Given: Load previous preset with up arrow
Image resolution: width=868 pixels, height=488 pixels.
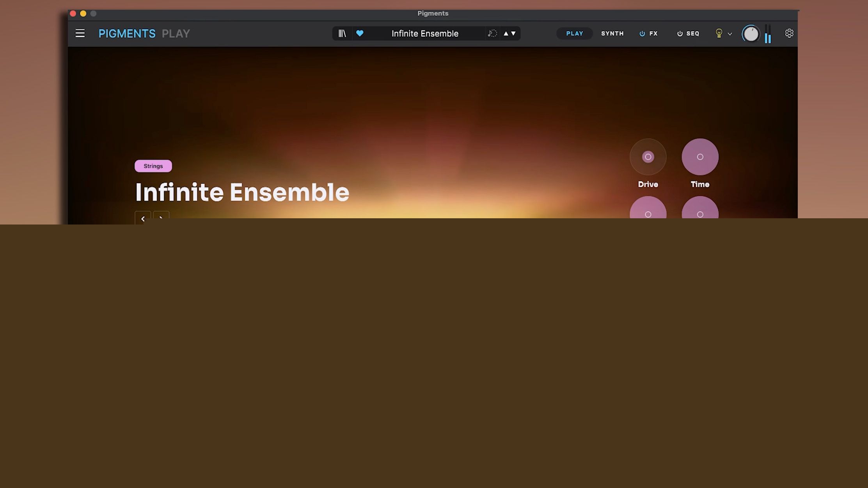Looking at the screenshot, I should (x=506, y=34).
